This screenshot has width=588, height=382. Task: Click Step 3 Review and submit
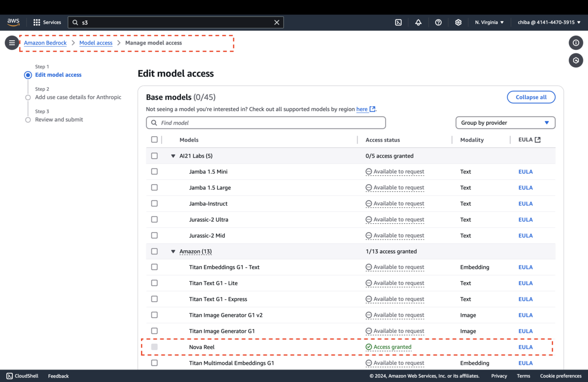pos(59,120)
